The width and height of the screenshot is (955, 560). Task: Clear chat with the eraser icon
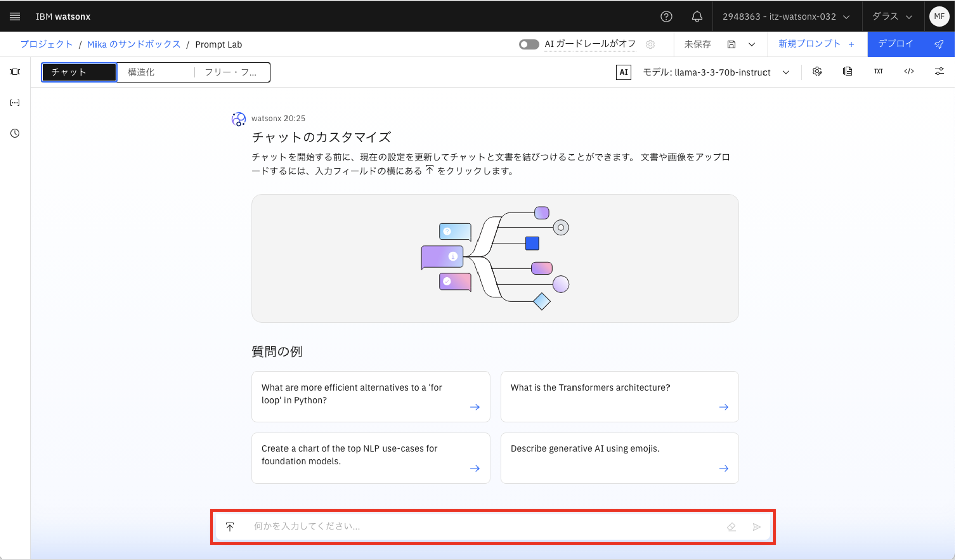[731, 526]
